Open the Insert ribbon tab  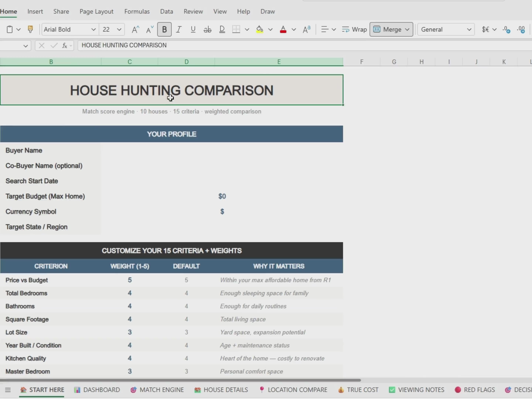click(35, 11)
